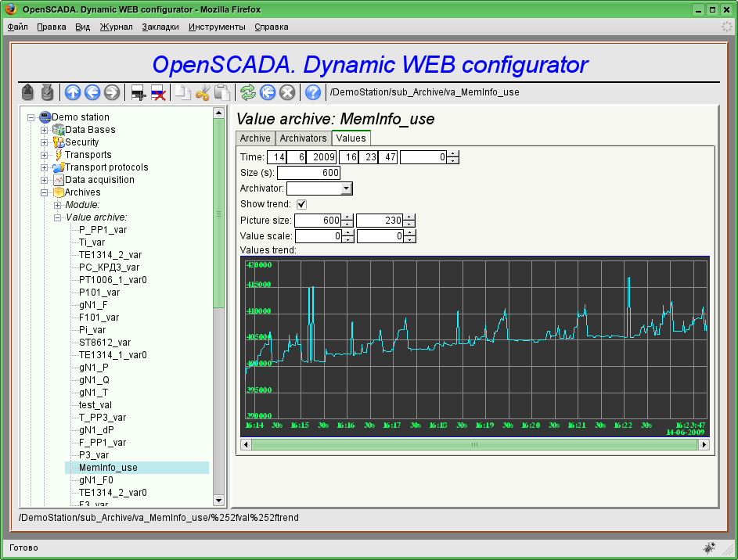Select the gN1_F archive entry

click(93, 305)
